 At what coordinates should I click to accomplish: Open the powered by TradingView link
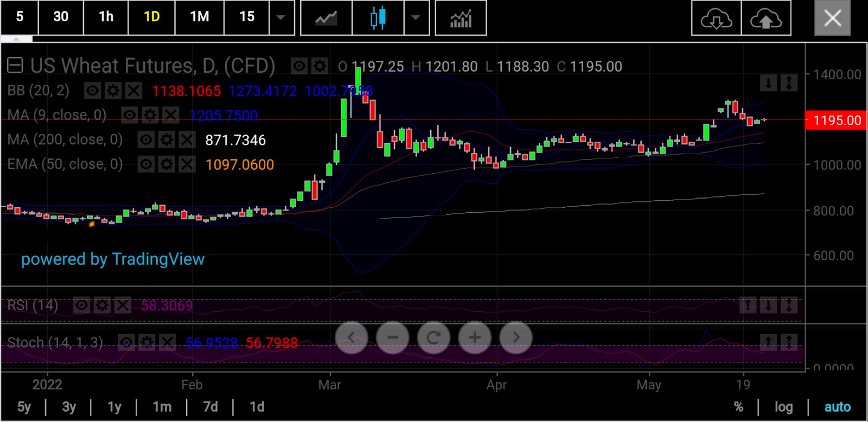[x=113, y=259]
